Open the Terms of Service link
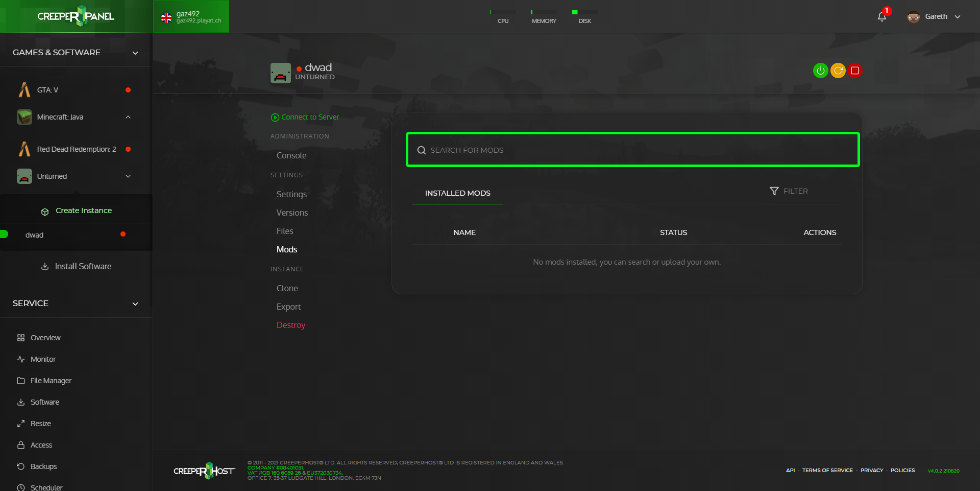Screen dimensions: 980x491 [x=827, y=471]
